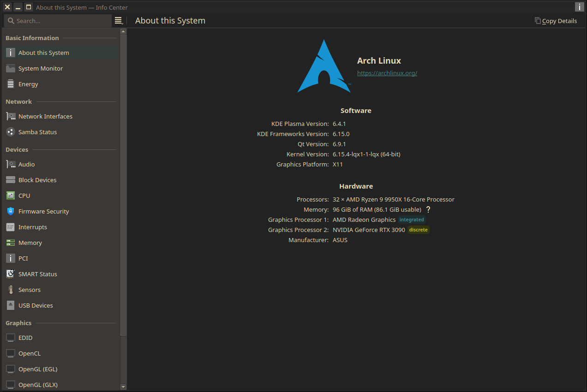Go to the Firmware Security label
This screenshot has width=587, height=392.
[x=44, y=211]
